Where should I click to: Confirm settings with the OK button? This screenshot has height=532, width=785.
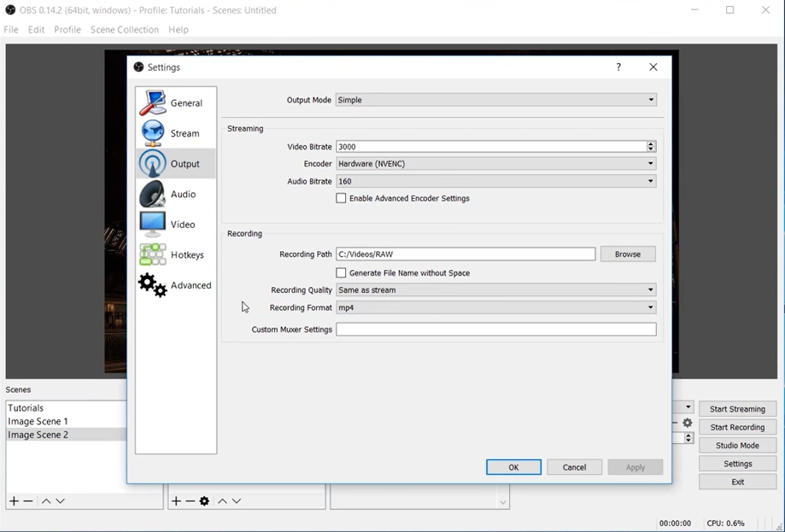(x=513, y=467)
